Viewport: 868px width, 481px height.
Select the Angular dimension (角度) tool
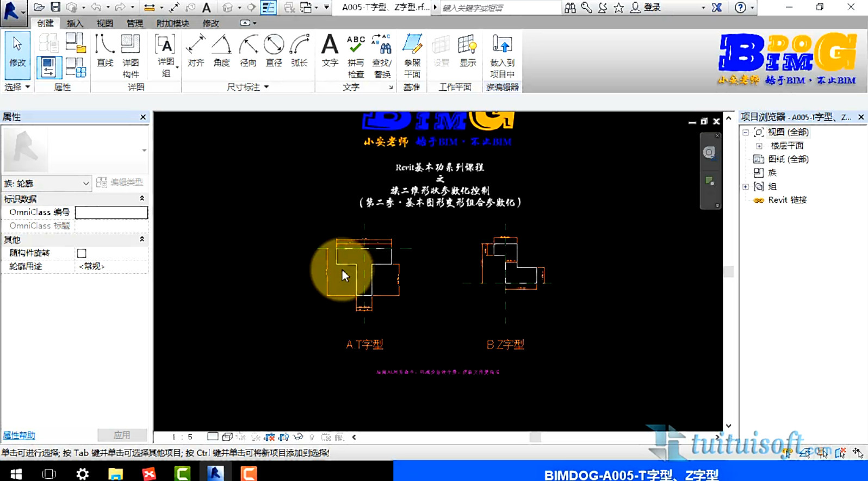point(222,51)
